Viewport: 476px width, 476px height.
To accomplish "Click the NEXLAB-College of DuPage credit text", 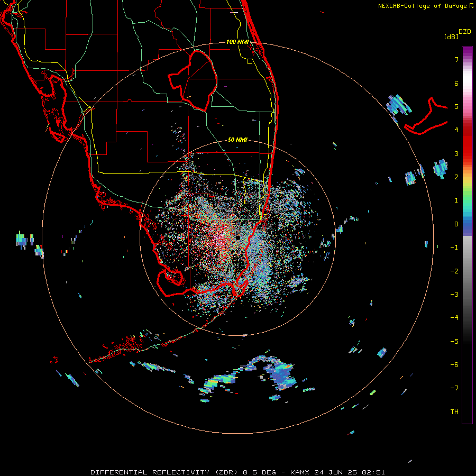I will [423, 6].
